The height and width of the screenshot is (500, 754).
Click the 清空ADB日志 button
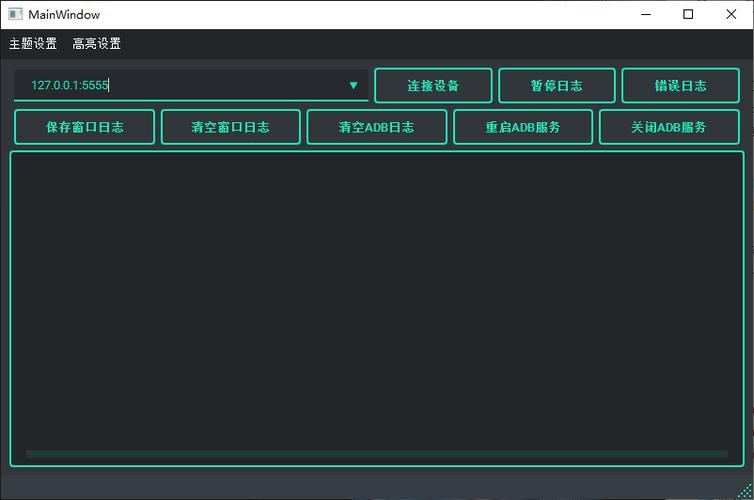377,127
